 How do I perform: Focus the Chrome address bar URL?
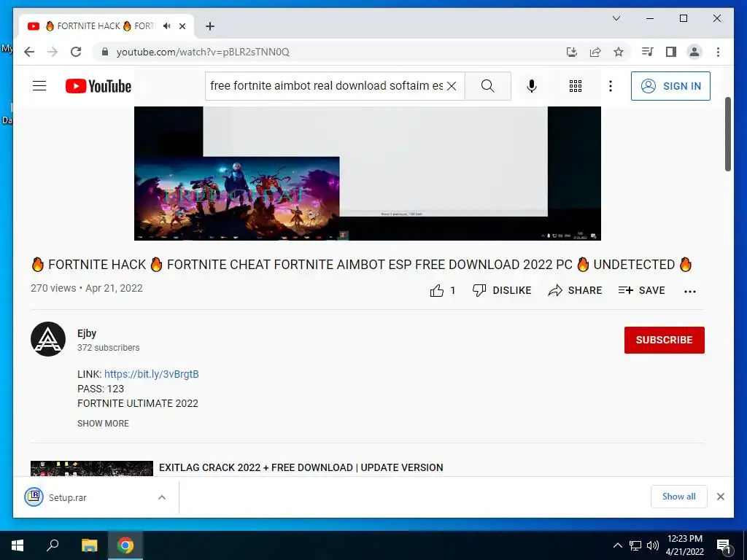click(x=203, y=52)
